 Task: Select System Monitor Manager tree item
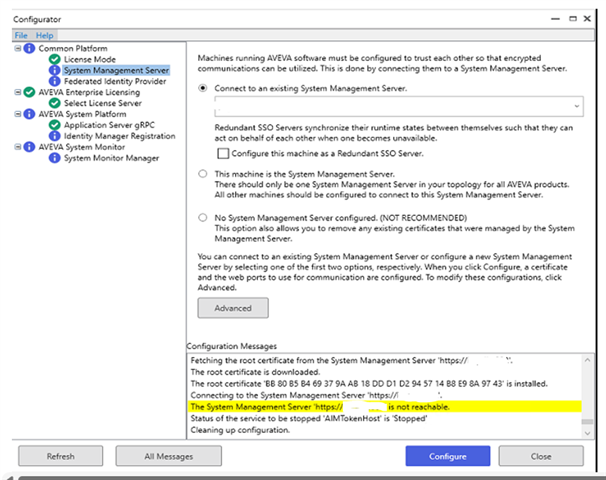pos(111,158)
